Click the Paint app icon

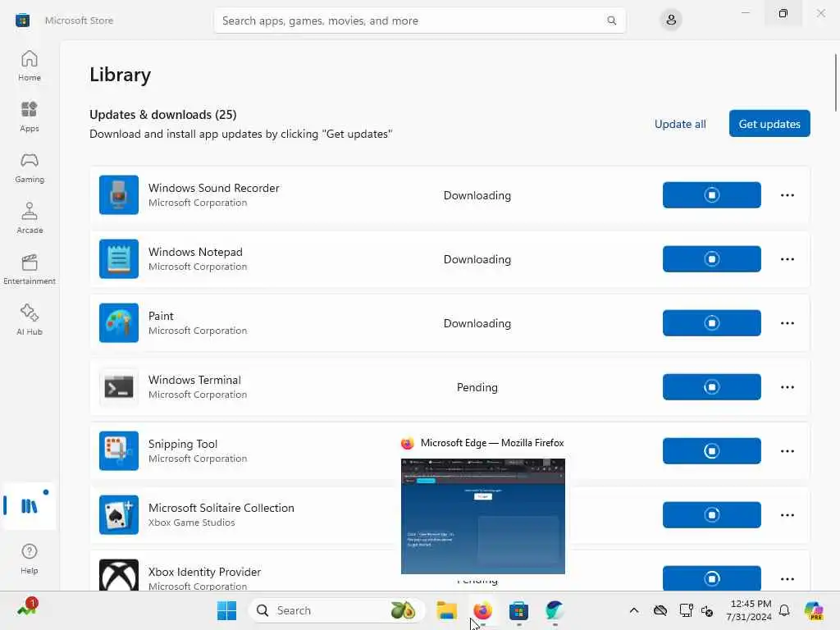119,323
